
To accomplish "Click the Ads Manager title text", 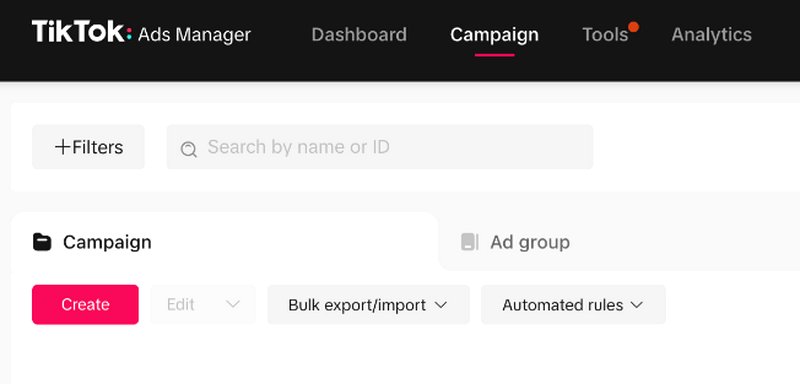I will click(194, 35).
